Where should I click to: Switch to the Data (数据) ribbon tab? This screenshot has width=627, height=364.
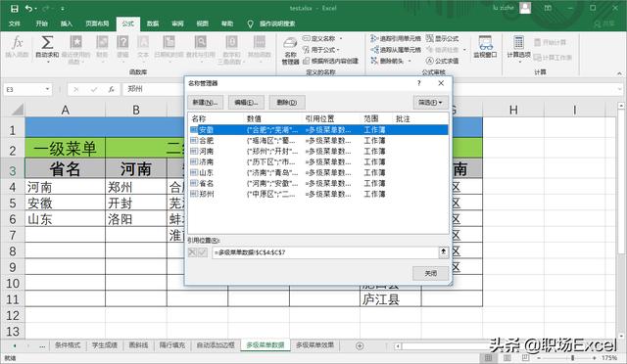coord(153,24)
